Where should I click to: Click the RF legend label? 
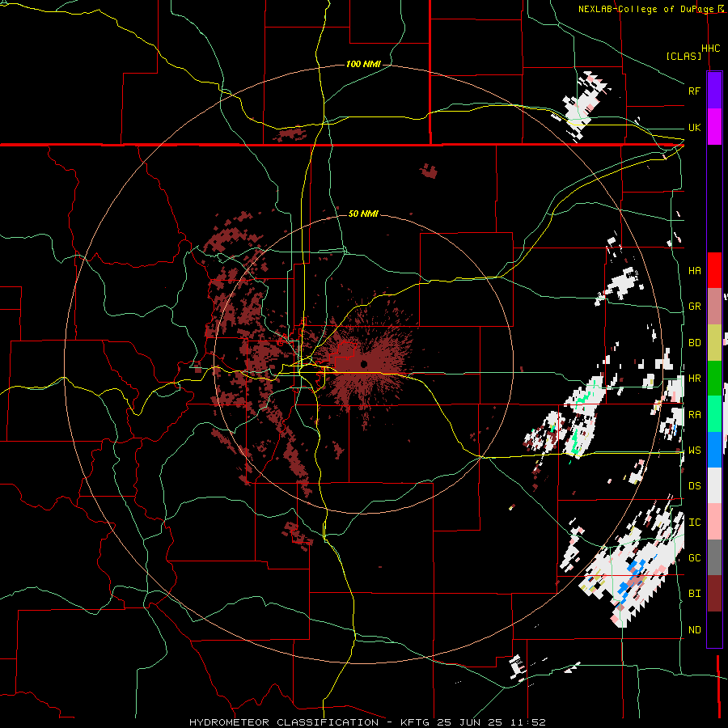pyautogui.click(x=694, y=91)
